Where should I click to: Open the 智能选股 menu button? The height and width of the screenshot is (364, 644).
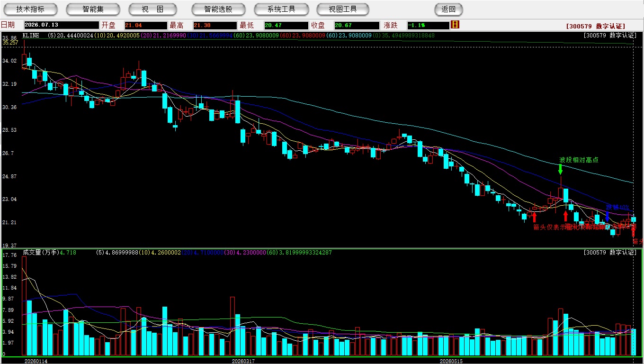point(218,9)
